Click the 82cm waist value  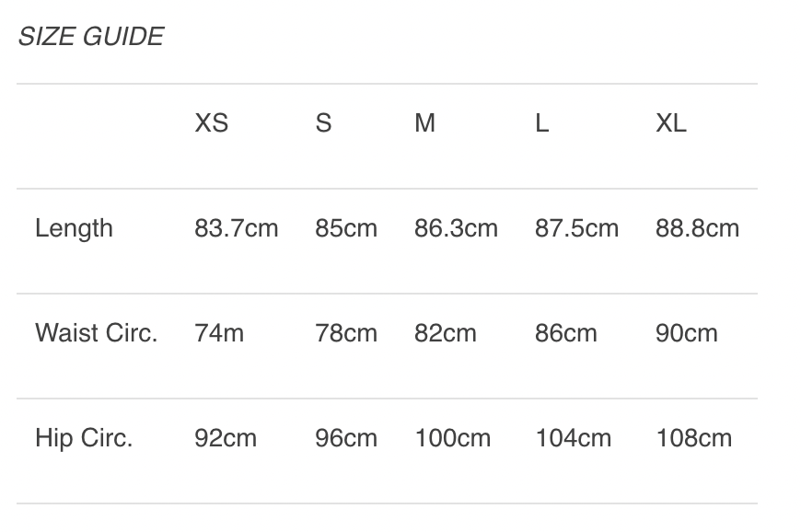point(446,333)
